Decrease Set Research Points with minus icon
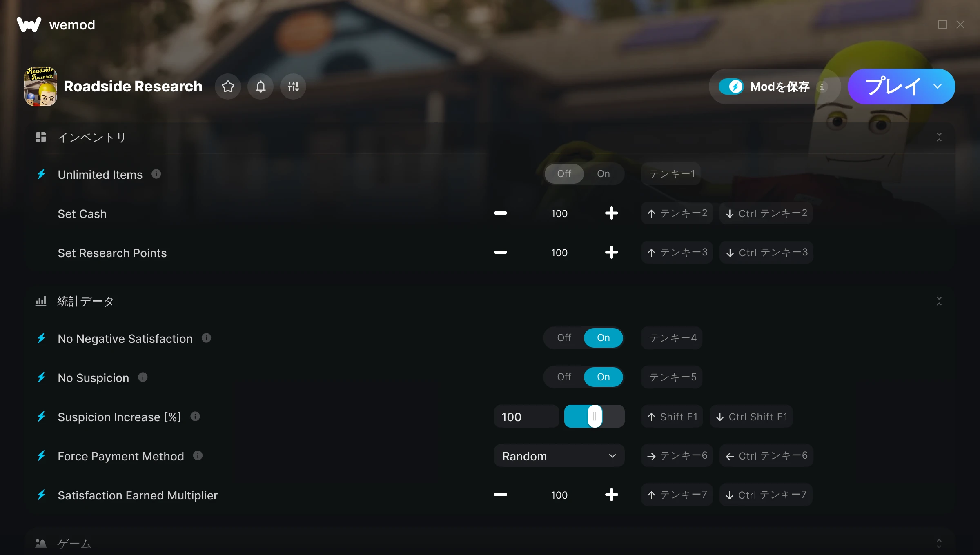980x555 pixels. coord(500,252)
